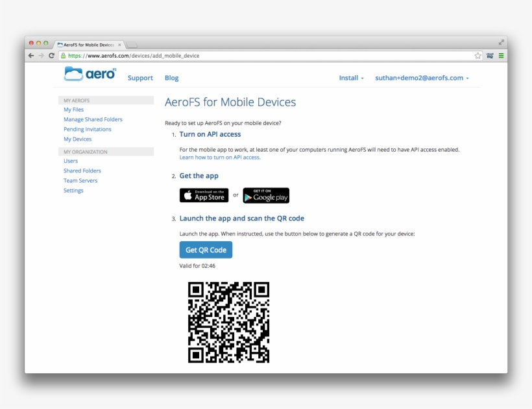Open Pending Invitations
532x409 pixels.
click(88, 129)
